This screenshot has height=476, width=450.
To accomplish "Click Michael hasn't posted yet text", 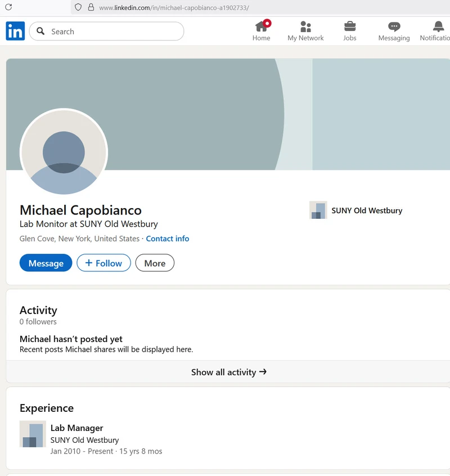I will [71, 339].
